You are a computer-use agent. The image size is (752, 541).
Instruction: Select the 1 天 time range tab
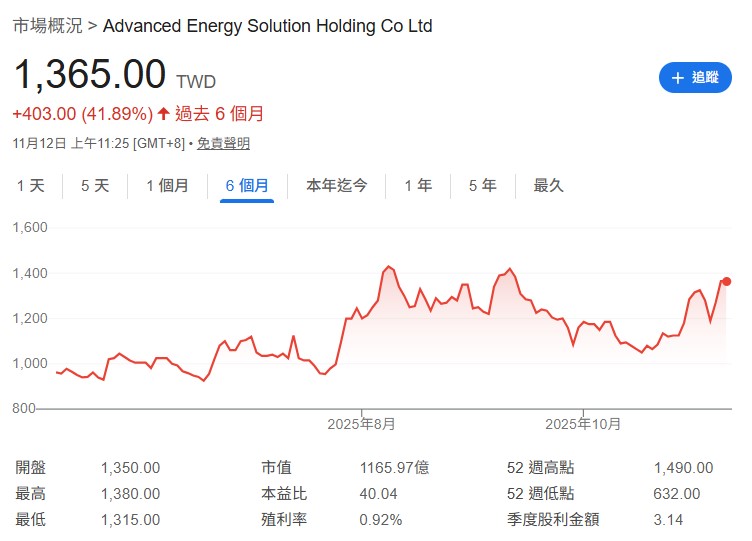coord(30,185)
